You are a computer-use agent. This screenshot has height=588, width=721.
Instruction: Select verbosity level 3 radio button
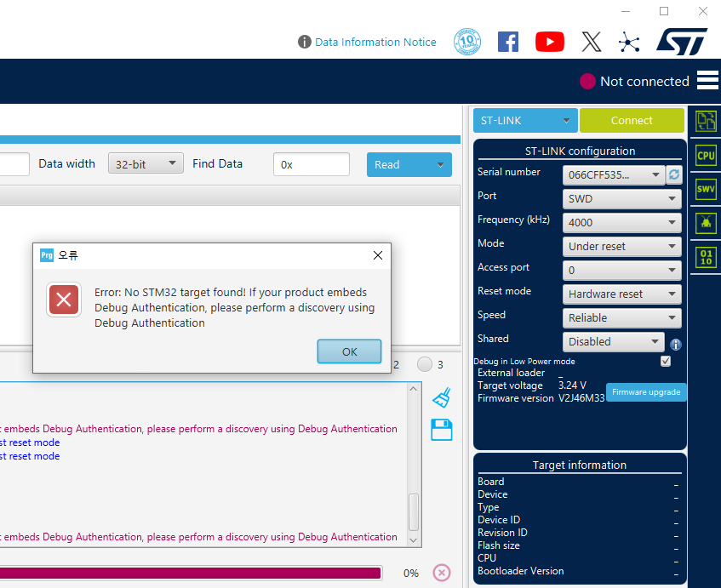pyautogui.click(x=425, y=364)
